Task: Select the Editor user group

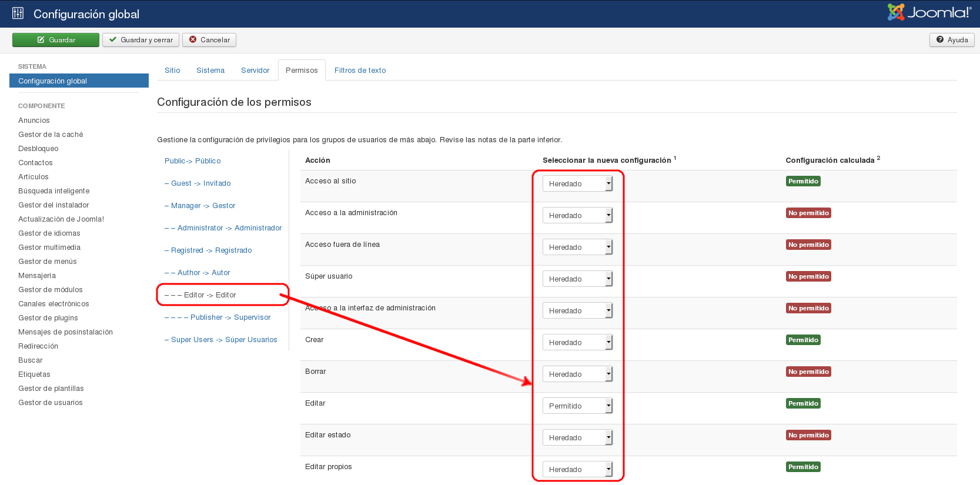Action: [x=209, y=295]
